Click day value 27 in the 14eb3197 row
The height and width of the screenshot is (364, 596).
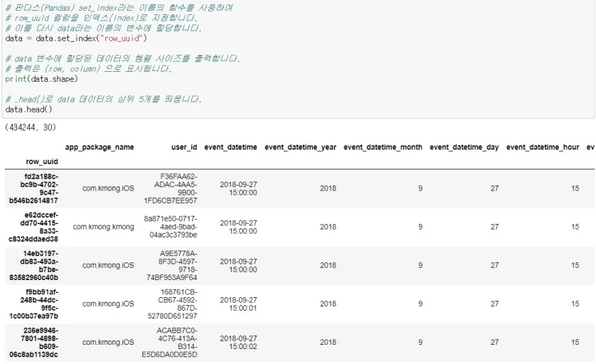494,265
